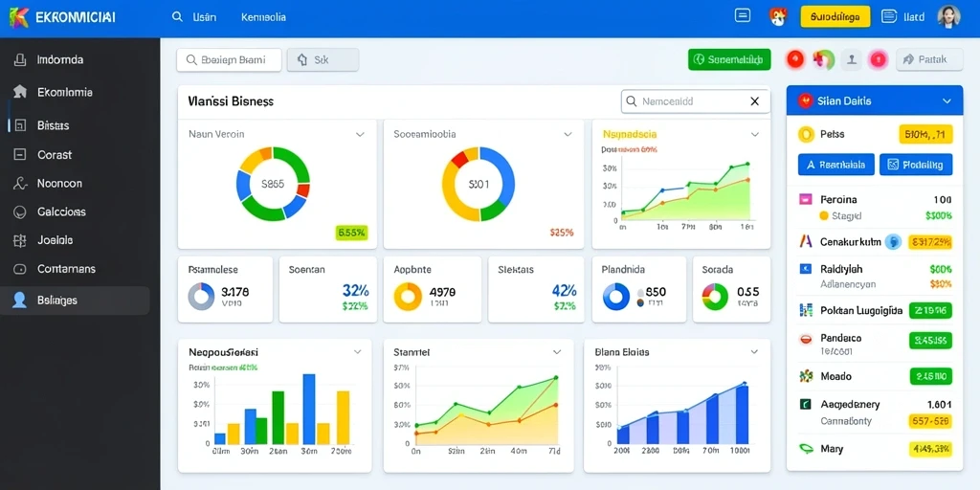Viewport: 980px width, 490px height.
Task: Open the message icon in header
Action: tap(743, 16)
